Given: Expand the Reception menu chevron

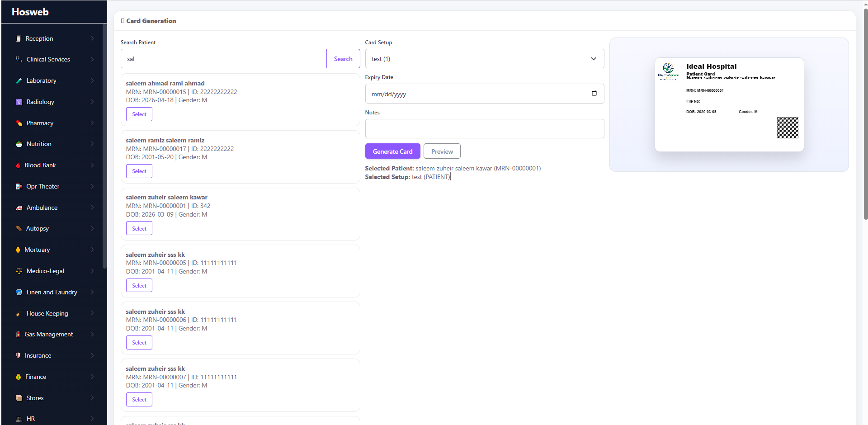Looking at the screenshot, I should click(92, 38).
